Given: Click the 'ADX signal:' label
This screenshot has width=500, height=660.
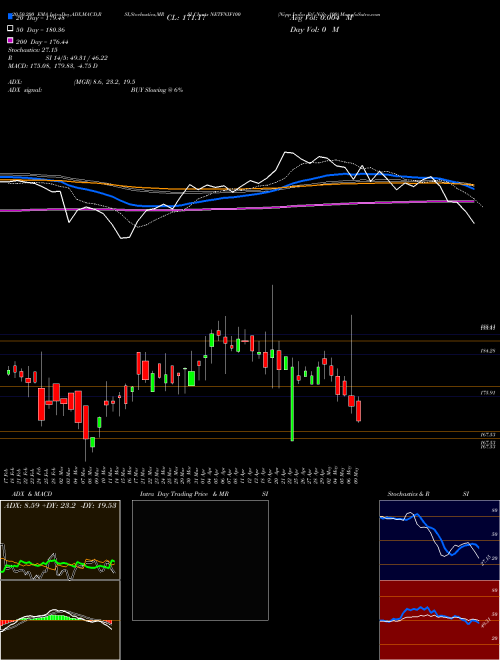Looking at the screenshot, I should (25, 90).
